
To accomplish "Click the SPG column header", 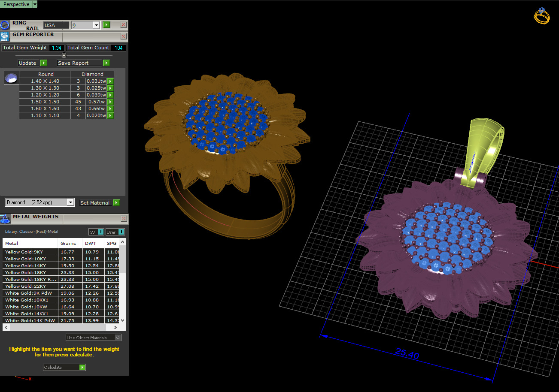I will pos(112,243).
